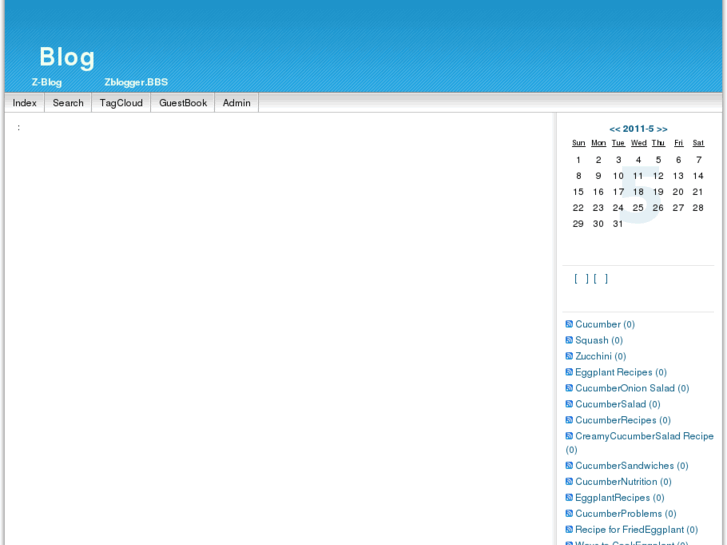Open the Search menu tab
727x545 pixels.
tap(68, 103)
